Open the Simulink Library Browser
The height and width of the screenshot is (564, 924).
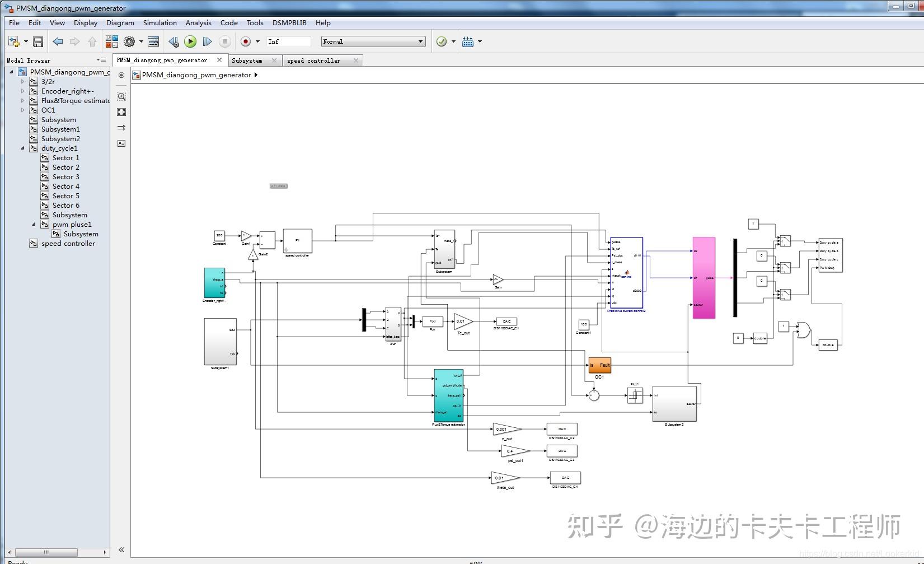tap(111, 41)
